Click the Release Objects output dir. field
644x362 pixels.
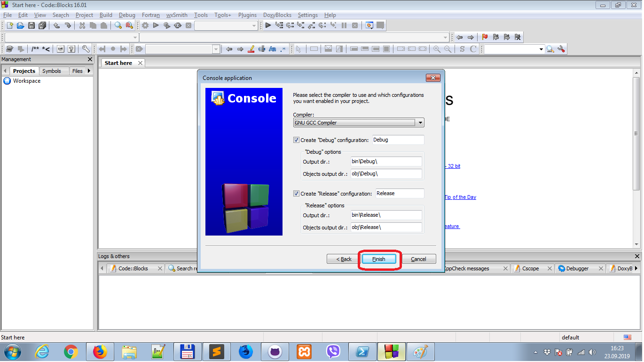coord(386,227)
